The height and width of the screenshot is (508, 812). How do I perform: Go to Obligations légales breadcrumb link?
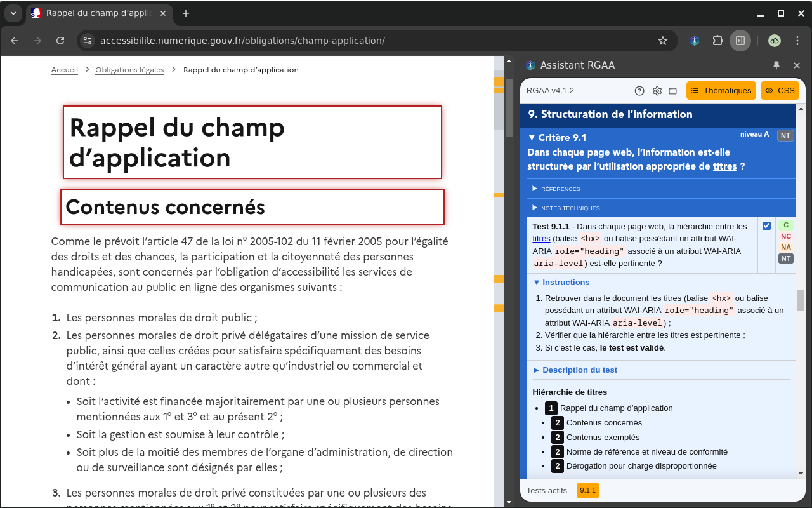click(129, 70)
